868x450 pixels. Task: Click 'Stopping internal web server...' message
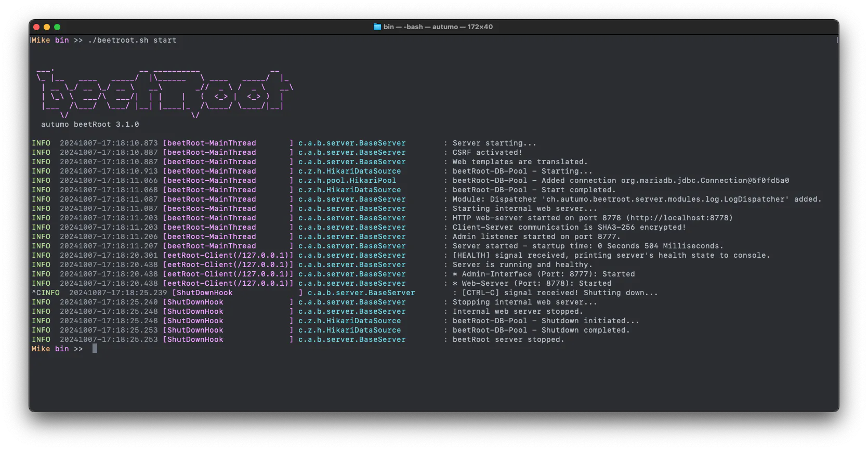click(525, 302)
